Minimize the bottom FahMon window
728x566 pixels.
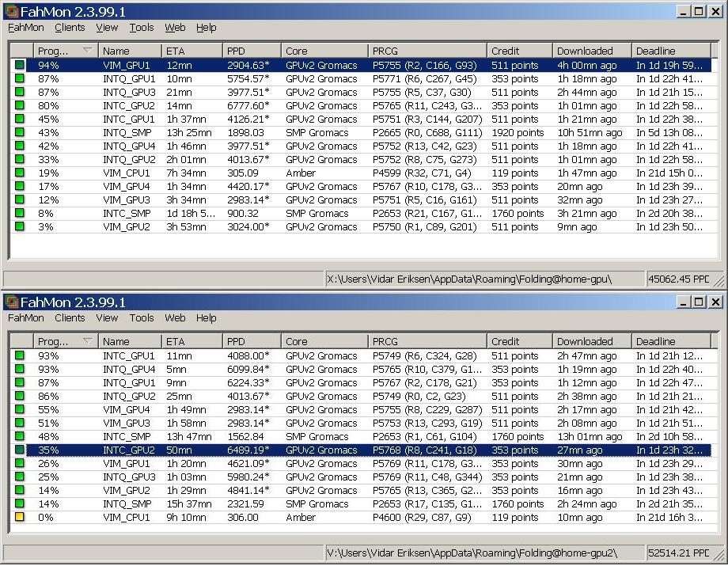pos(682,302)
